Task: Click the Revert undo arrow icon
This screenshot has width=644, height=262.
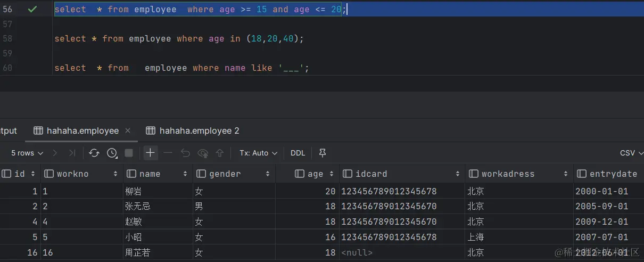Action: 185,153
